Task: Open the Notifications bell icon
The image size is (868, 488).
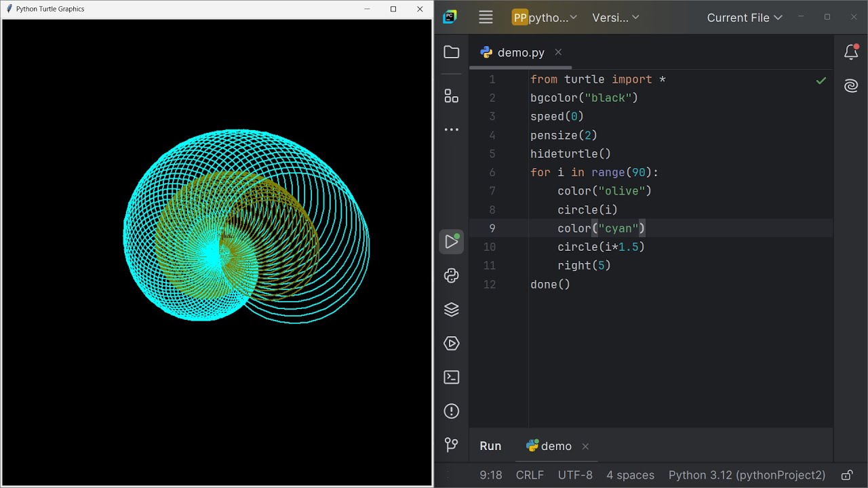Action: click(851, 52)
